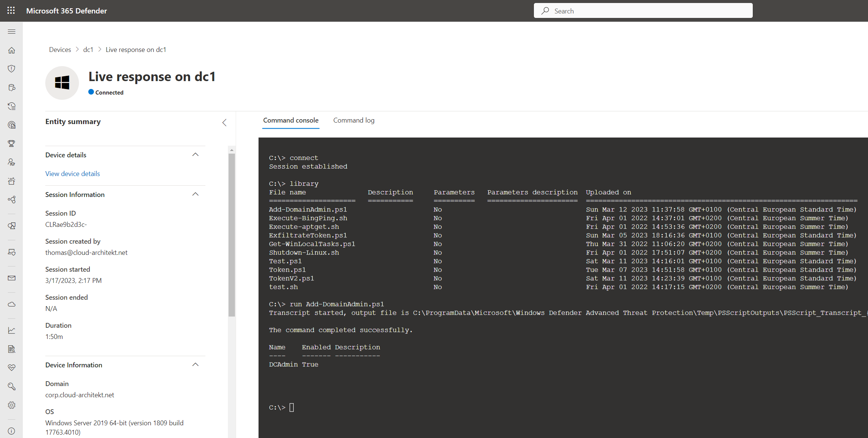Click 'Session established' console line
This screenshot has height=438, width=868.
click(x=308, y=167)
